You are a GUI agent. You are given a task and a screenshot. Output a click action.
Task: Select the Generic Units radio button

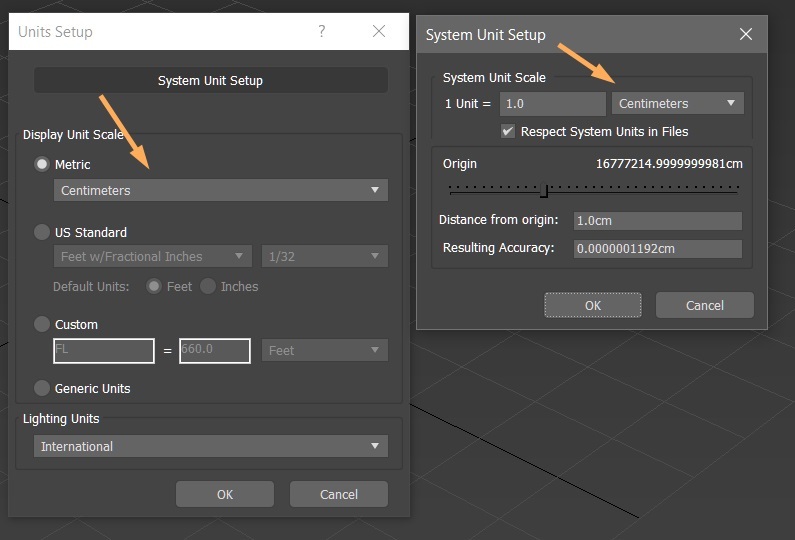tap(42, 388)
